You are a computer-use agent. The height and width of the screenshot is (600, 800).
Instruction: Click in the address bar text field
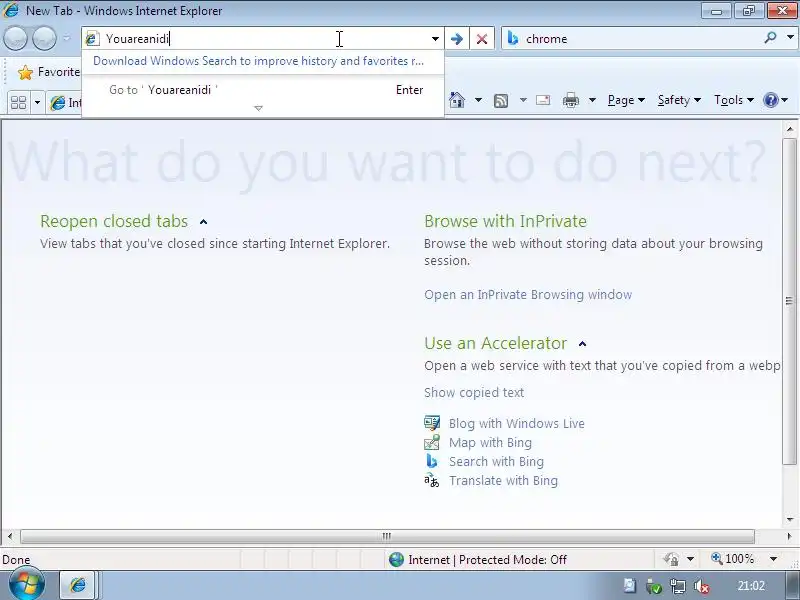tap(265, 39)
